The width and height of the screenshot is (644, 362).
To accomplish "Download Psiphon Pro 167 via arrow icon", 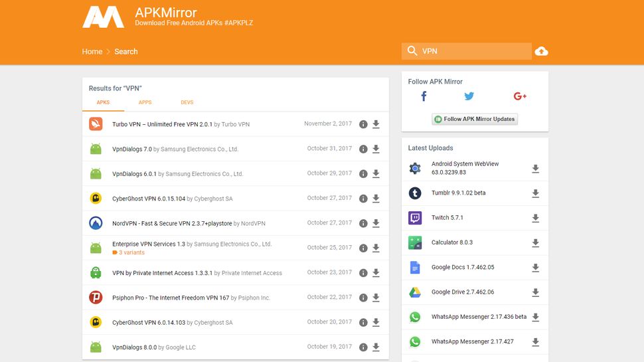I will pyautogui.click(x=376, y=298).
